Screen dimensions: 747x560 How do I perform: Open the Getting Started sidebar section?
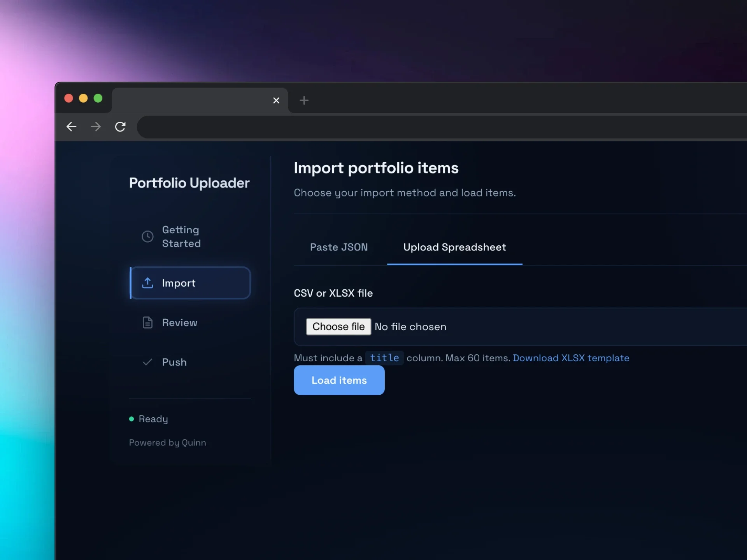(x=181, y=236)
